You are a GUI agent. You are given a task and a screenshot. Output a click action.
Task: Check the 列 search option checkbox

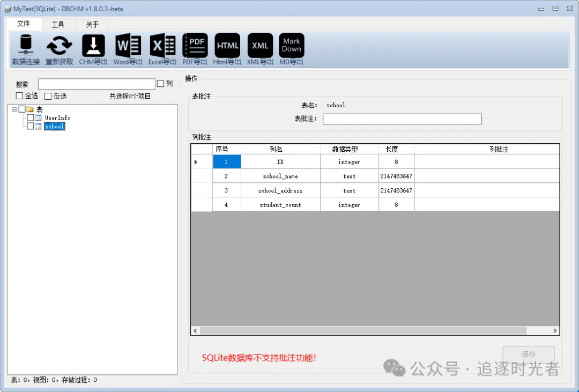click(160, 84)
